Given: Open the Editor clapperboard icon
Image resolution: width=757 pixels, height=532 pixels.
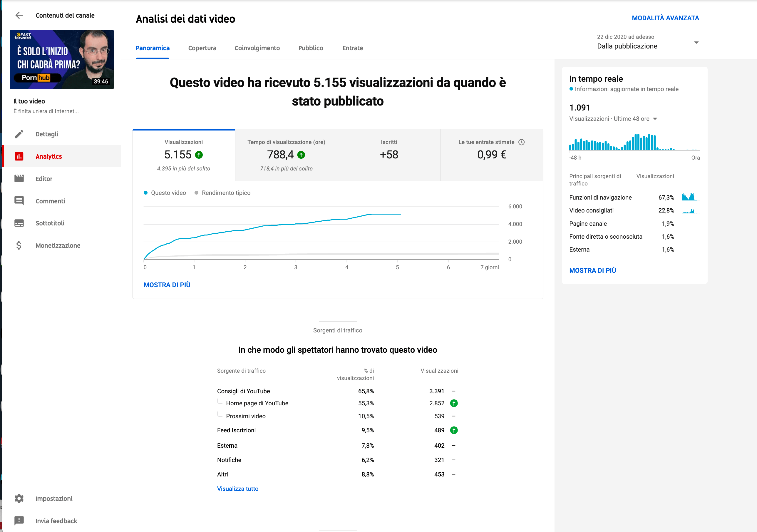Looking at the screenshot, I should (x=19, y=178).
